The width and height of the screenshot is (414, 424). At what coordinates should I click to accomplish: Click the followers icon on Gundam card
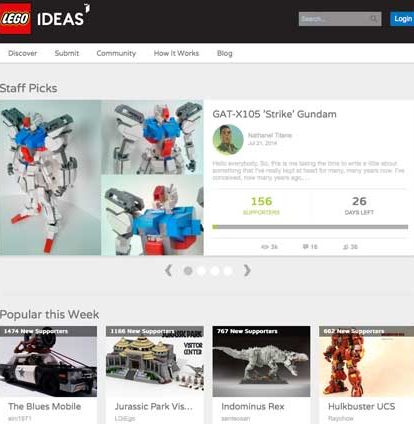pyautogui.click(x=346, y=247)
